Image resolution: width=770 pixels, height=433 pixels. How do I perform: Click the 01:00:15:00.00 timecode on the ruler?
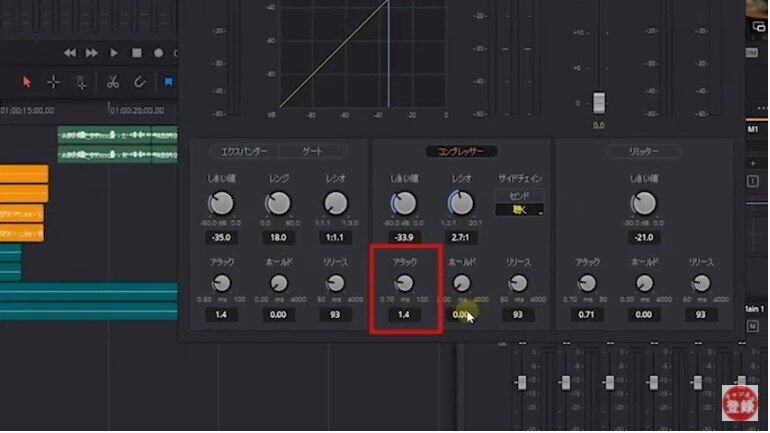click(28, 110)
